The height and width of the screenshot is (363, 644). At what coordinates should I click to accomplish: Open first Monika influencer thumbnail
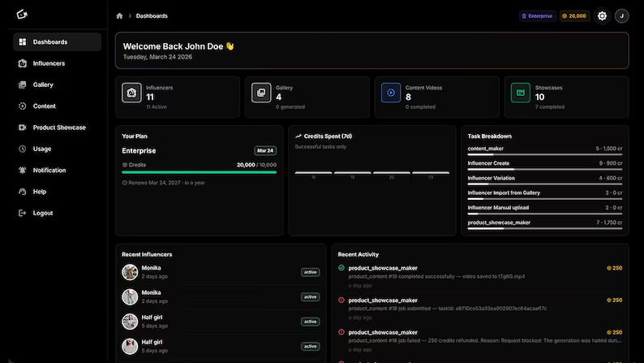point(130,272)
